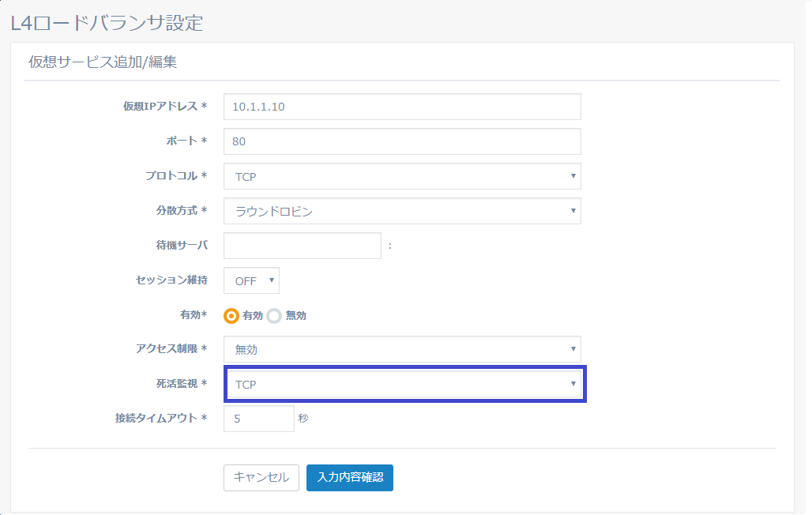
Task: Click the 接続タイムアウト field showing 5 seconds
Action: [x=258, y=418]
